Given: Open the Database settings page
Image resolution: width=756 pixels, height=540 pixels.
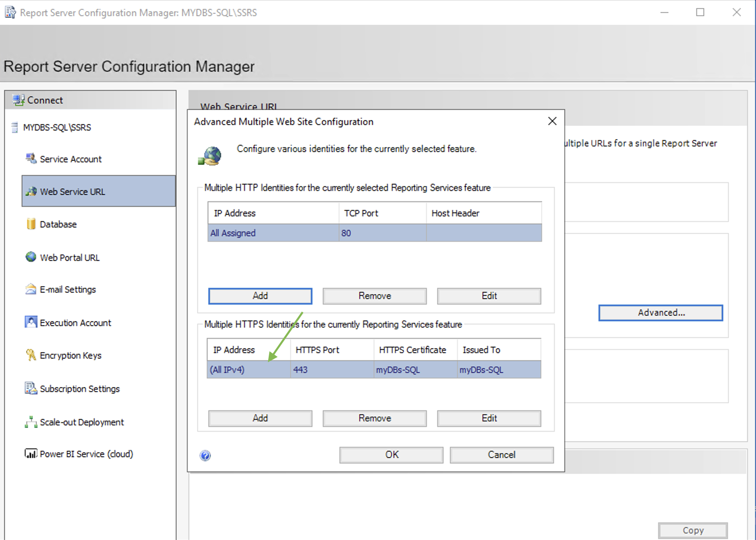Looking at the screenshot, I should (x=58, y=224).
